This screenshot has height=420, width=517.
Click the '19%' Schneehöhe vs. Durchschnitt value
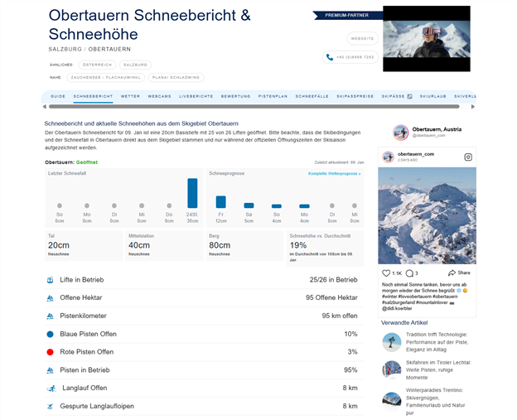(298, 245)
